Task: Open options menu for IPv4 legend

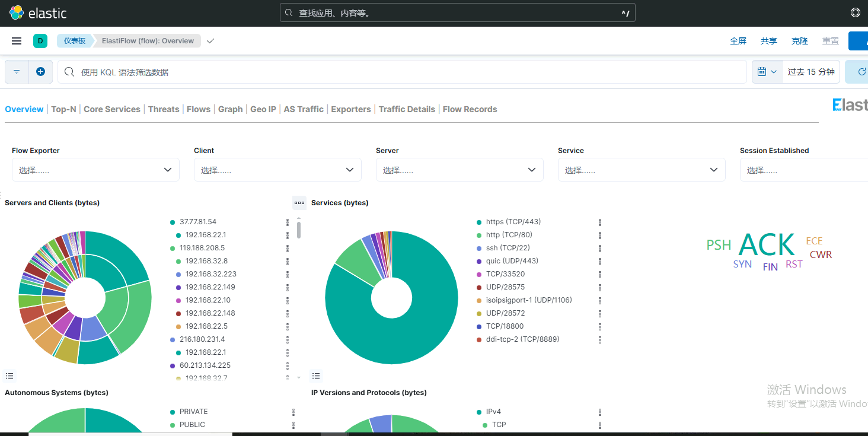Action: click(x=600, y=412)
